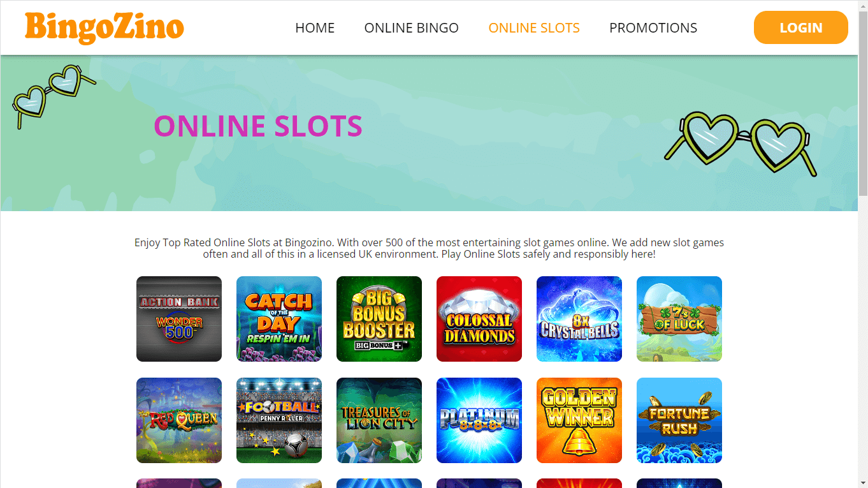
Task: Go to the HOME menu item
Action: pos(315,28)
